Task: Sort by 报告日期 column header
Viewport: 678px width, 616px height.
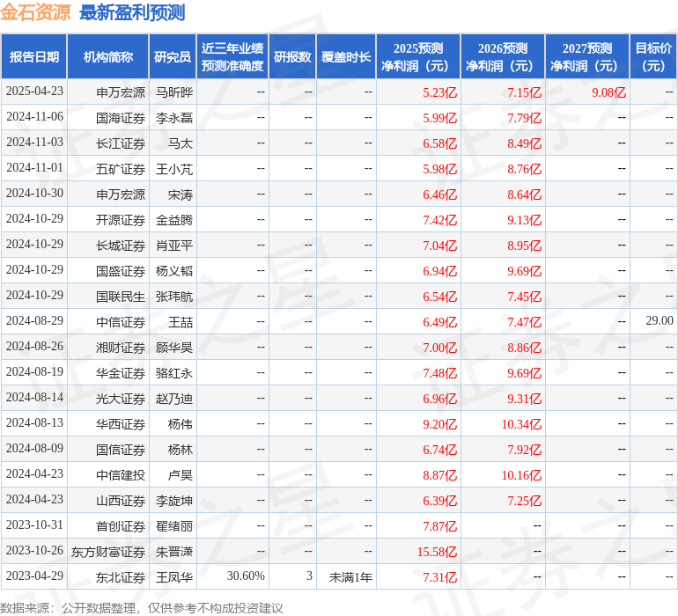Action: pyautogui.click(x=34, y=57)
